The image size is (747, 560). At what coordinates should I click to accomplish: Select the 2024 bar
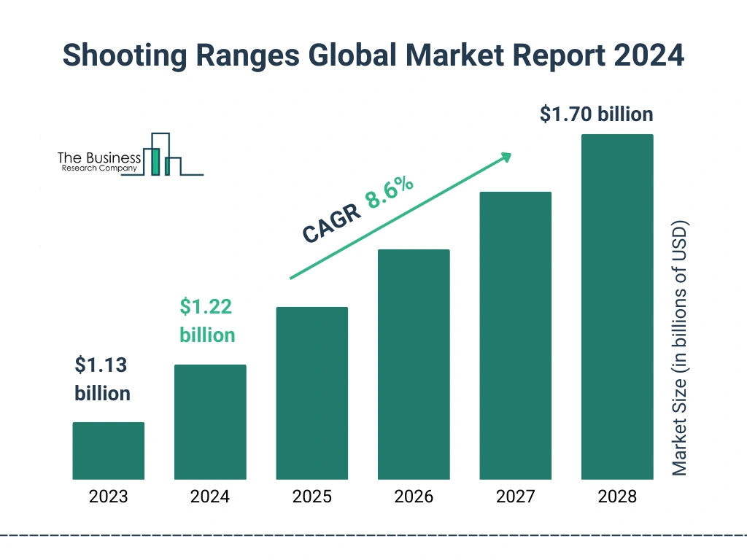coord(210,422)
